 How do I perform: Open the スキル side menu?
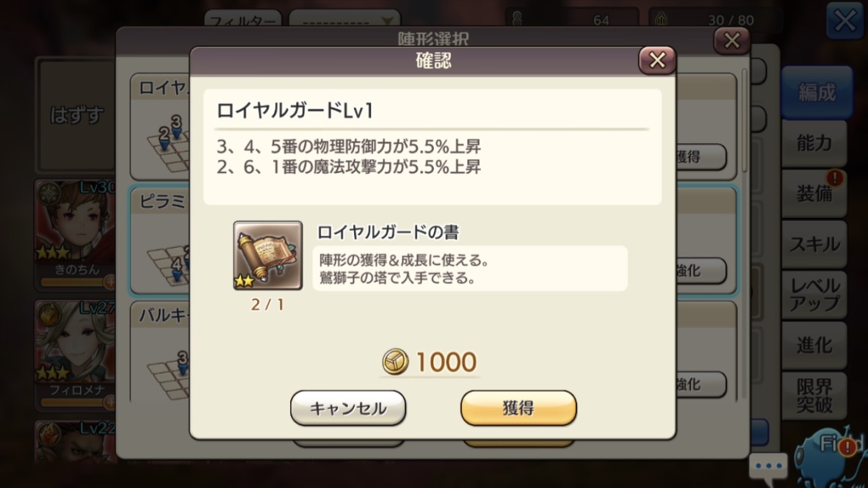point(814,244)
